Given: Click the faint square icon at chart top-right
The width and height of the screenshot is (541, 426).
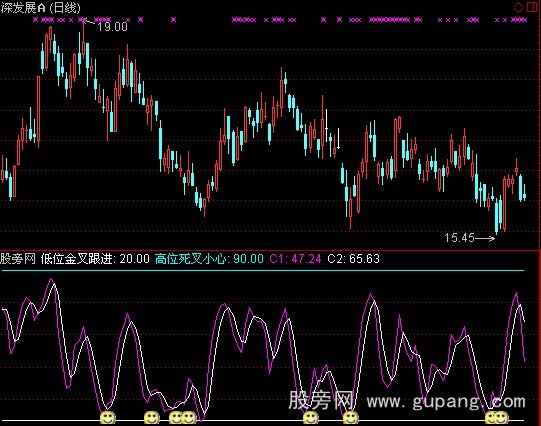Looking at the screenshot, I should pos(532,8).
